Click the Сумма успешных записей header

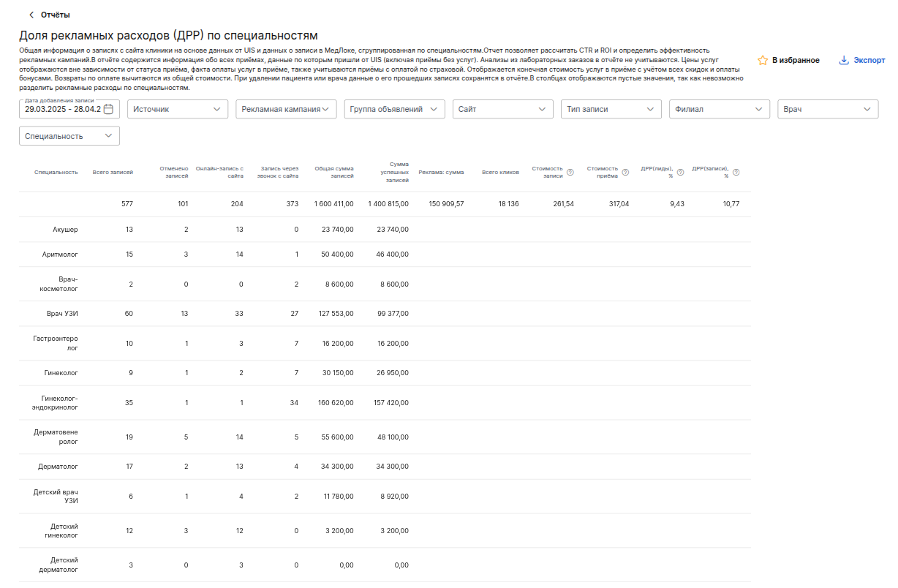point(396,173)
